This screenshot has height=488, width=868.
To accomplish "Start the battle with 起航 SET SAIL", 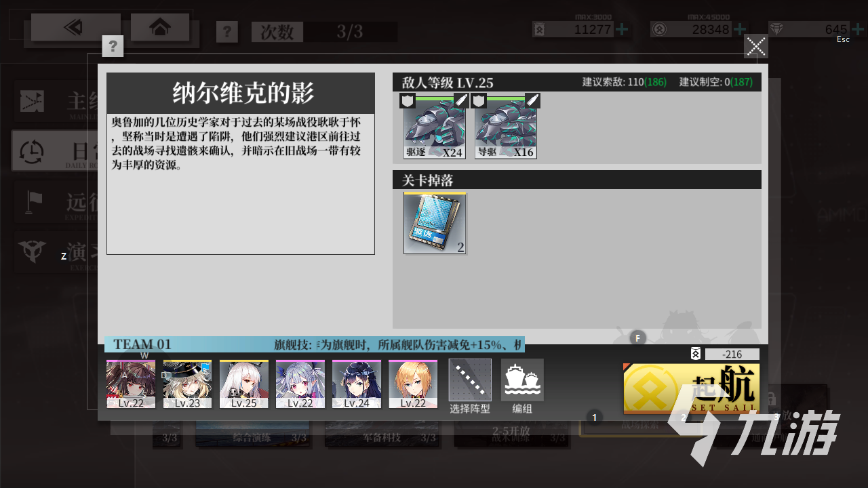I will click(692, 388).
